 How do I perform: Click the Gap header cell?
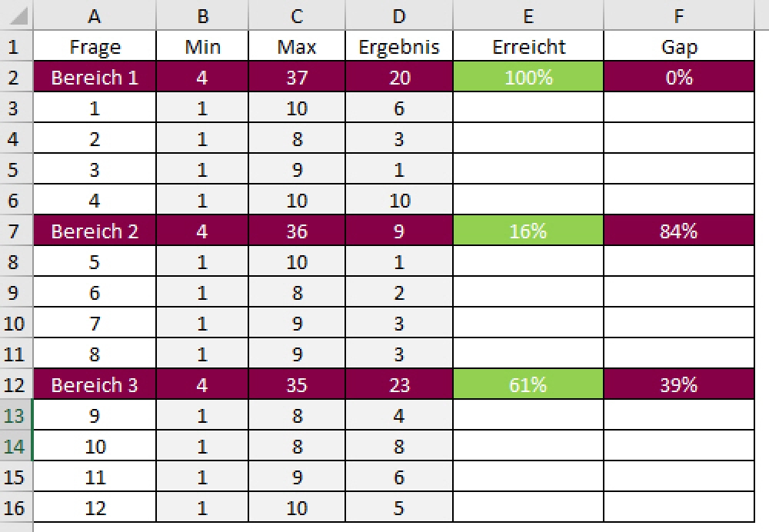pos(679,46)
